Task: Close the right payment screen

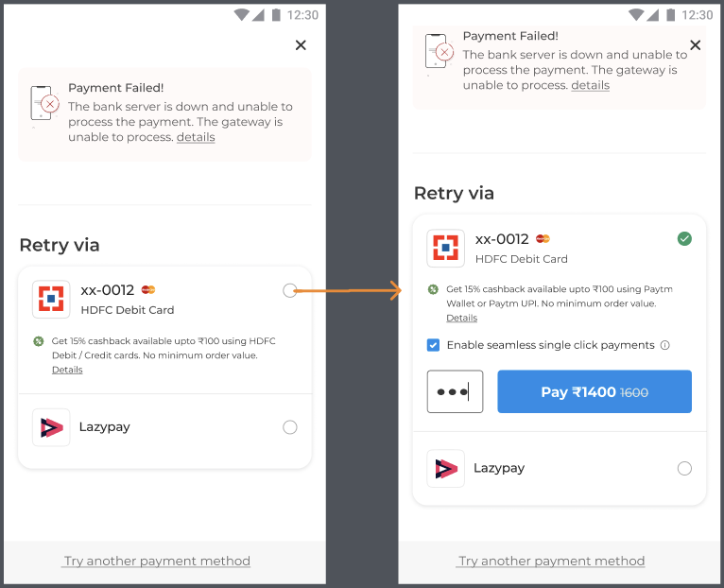Action: 695,45
